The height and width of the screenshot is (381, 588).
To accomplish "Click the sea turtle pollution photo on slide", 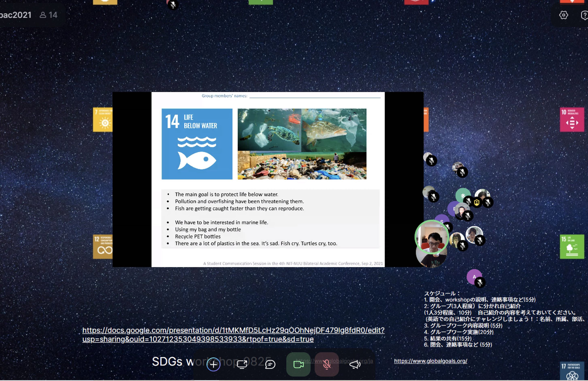I will pyautogui.click(x=269, y=130).
